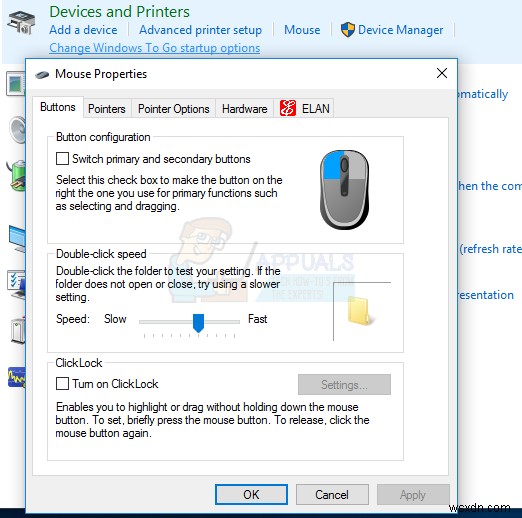Viewport: 522px width, 518px height.
Task: Click the Devices and Printers heading
Action: [x=119, y=12]
